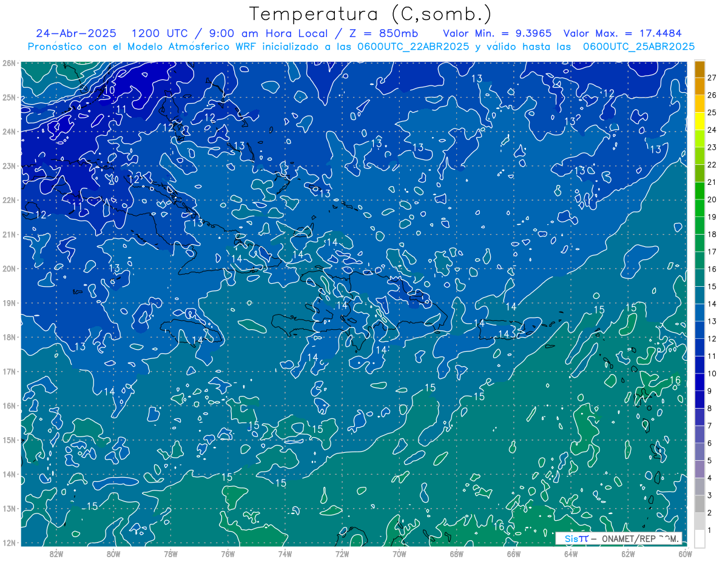Click the '23N' latitude axis label
Viewport: 728px width, 562px height.
tap(8, 166)
